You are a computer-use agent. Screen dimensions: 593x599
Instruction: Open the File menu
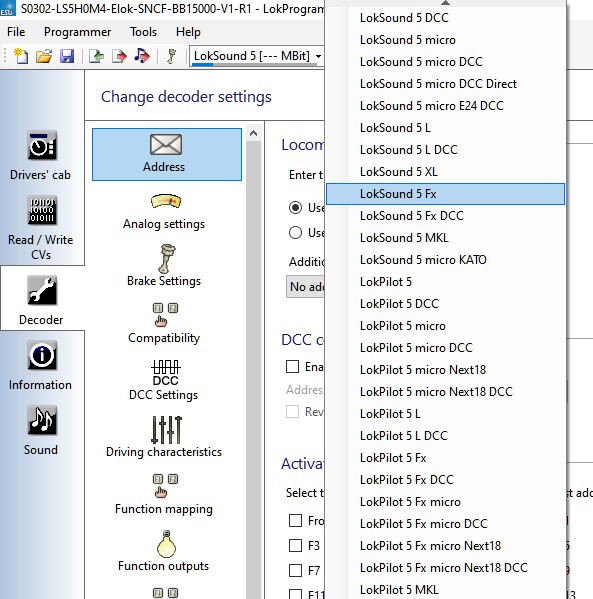(x=16, y=32)
